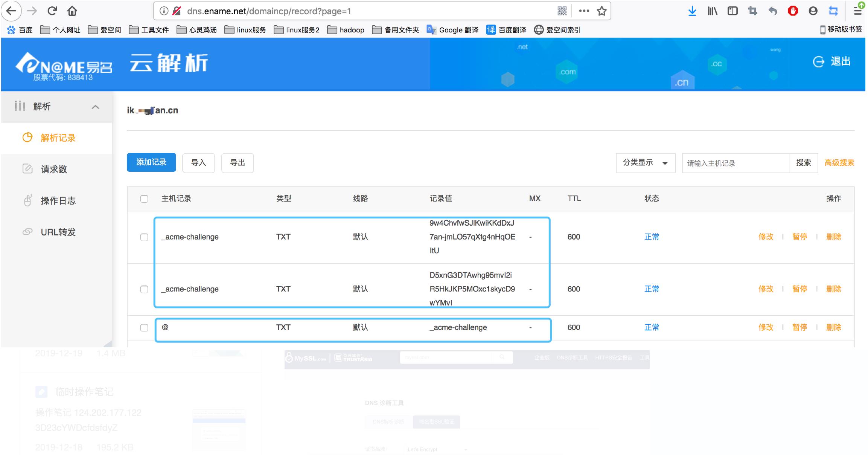Image resolution: width=868 pixels, height=455 pixels.
Task: Open the 分类显示 dropdown
Action: [645, 163]
